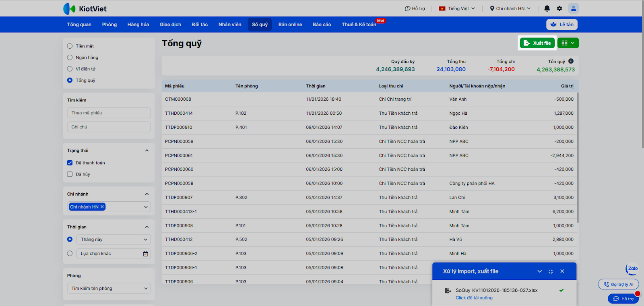Focus the Theo mã phiếu search field
This screenshot has height=306, width=644.
[x=109, y=113]
